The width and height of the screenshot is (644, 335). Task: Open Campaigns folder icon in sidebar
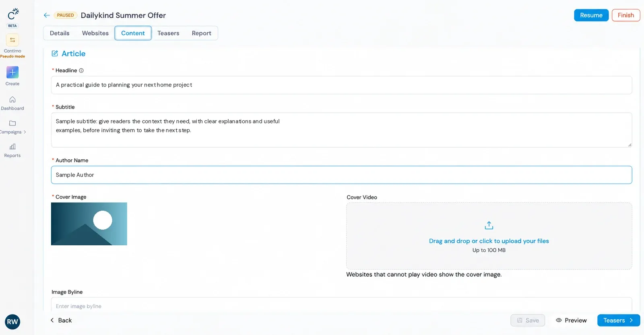[12, 123]
